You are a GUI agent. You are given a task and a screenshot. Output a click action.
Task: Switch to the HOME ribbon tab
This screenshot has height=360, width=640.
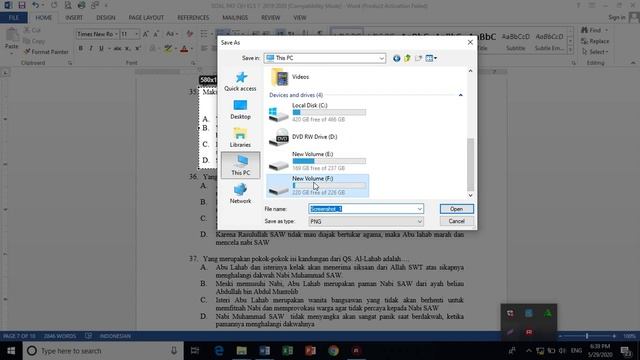43,18
